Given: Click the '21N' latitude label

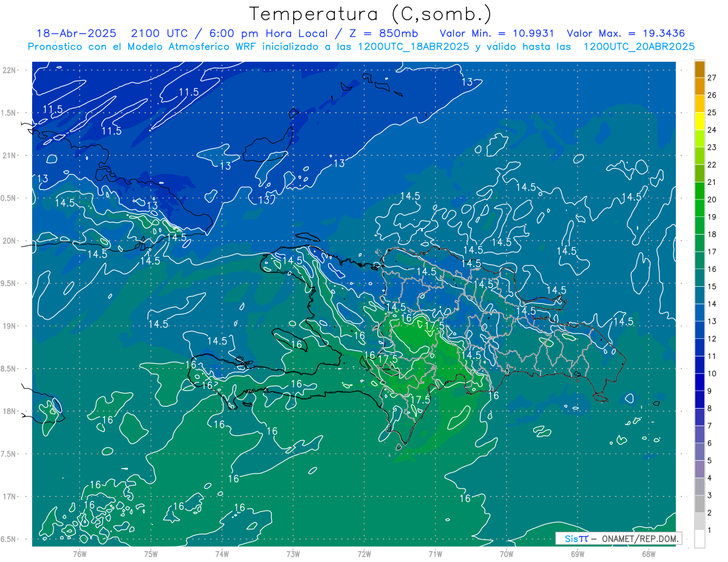Looking at the screenshot, I should 10,155.
